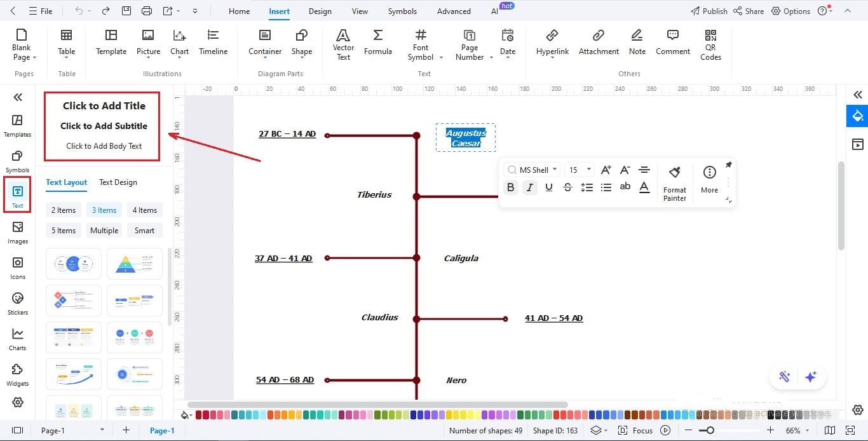Toggle italic formatting off

click(x=529, y=187)
